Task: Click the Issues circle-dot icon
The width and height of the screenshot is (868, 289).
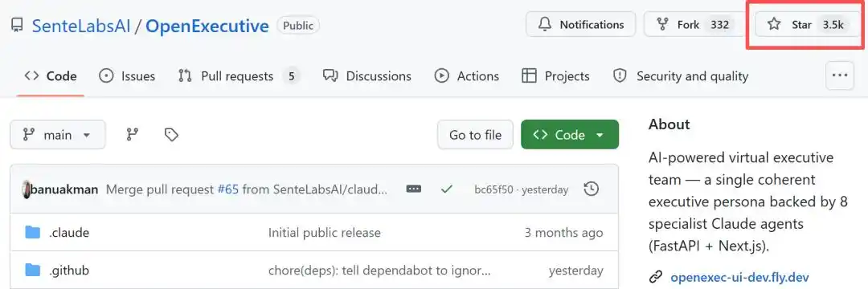Action: (106, 75)
